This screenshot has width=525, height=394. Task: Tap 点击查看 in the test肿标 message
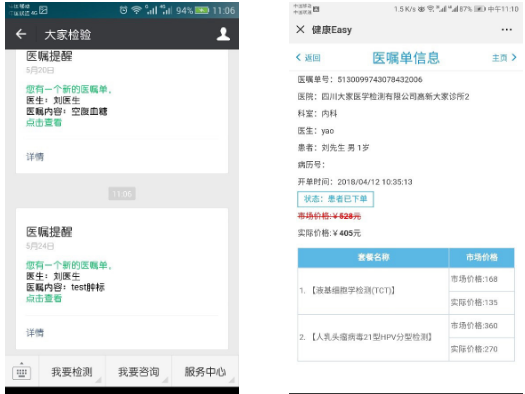tap(44, 298)
